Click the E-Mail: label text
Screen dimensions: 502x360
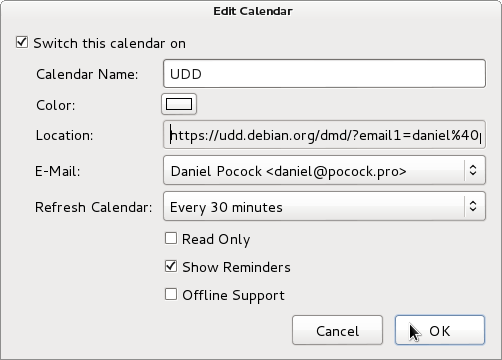58,171
